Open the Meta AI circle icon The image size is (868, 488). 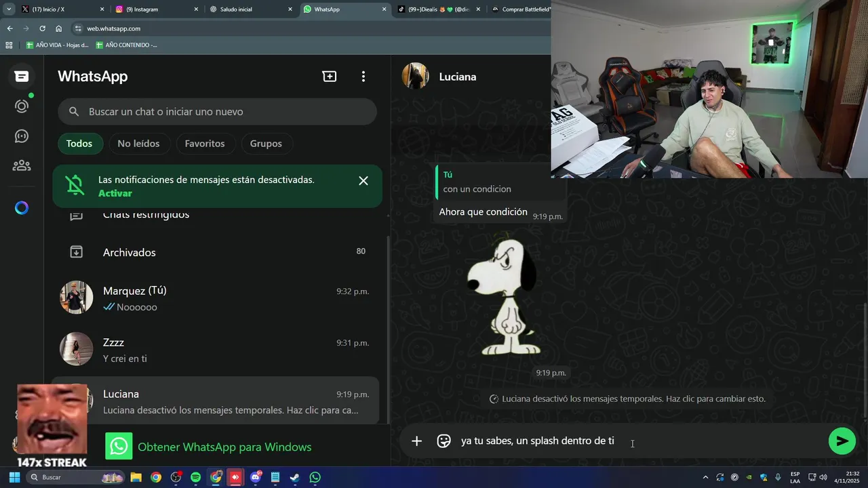point(22,208)
